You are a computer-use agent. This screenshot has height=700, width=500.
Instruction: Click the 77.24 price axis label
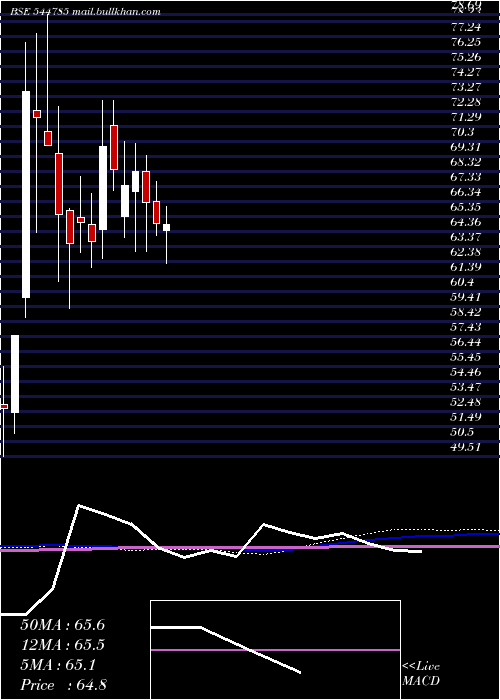coord(466,27)
